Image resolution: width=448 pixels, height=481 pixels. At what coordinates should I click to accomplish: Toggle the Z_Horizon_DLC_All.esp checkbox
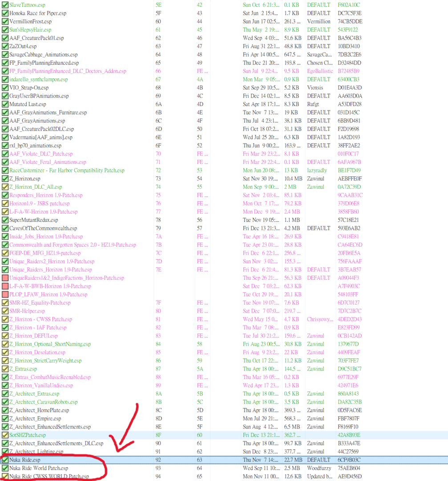coord(5,187)
